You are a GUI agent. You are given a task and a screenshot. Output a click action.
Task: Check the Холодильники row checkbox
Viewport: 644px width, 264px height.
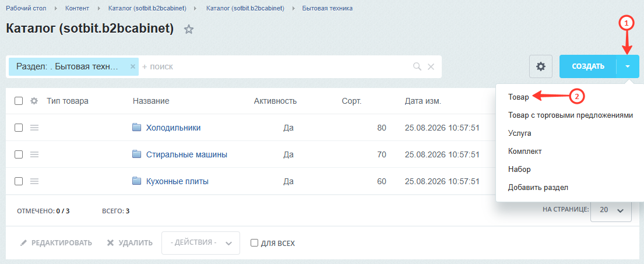click(19, 128)
